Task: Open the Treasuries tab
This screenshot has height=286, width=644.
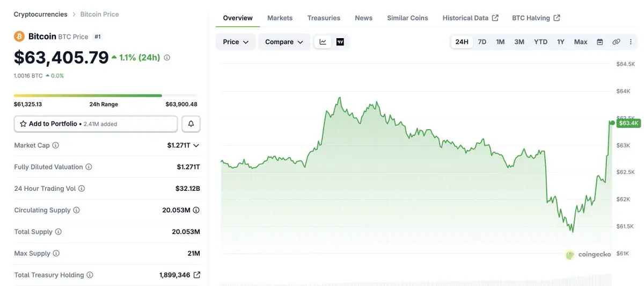Action: 324,18
